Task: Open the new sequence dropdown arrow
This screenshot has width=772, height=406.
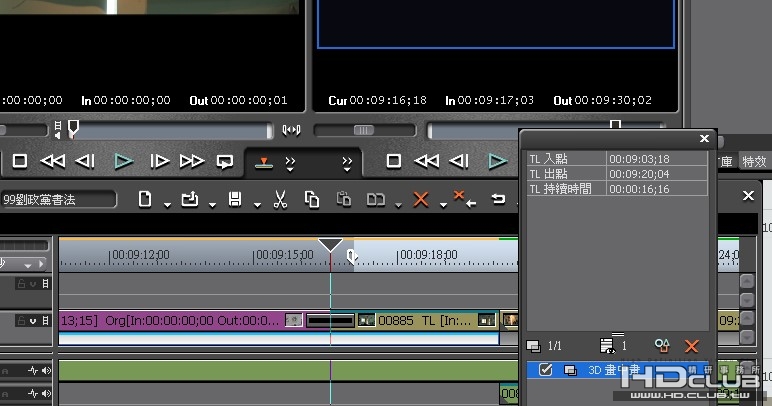Action: [x=167, y=204]
